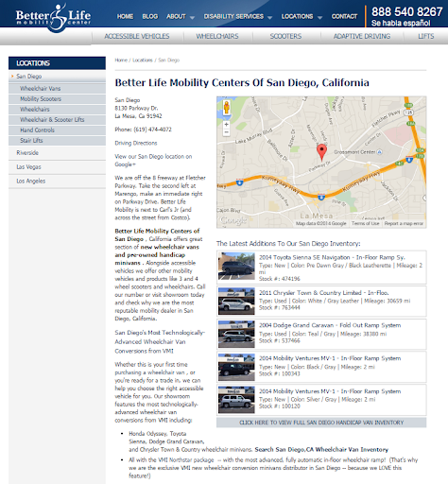This screenshot has width=448, height=484.
Task: Select San Diego in Locations sidebar
Action: pyautogui.click(x=57, y=77)
